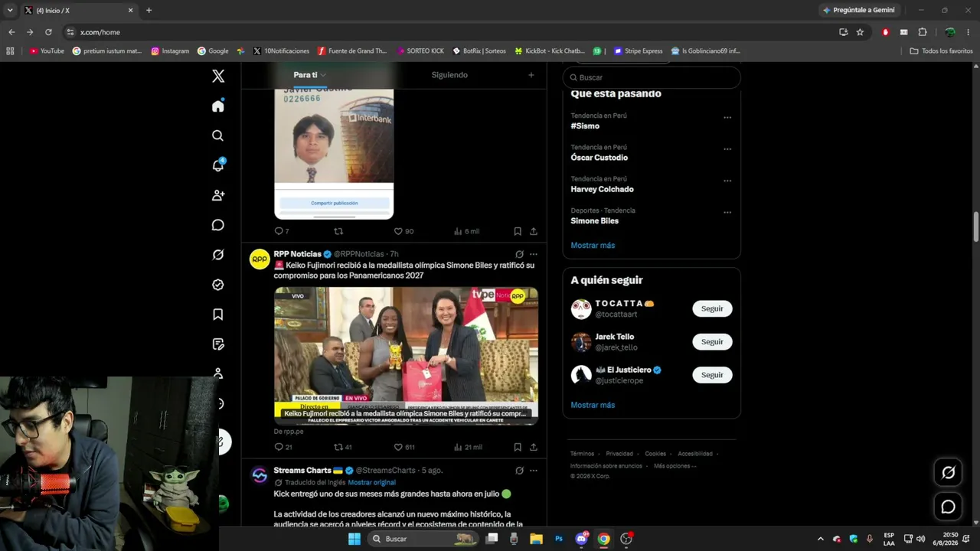Click the #Sismo trending topic

[585, 126]
